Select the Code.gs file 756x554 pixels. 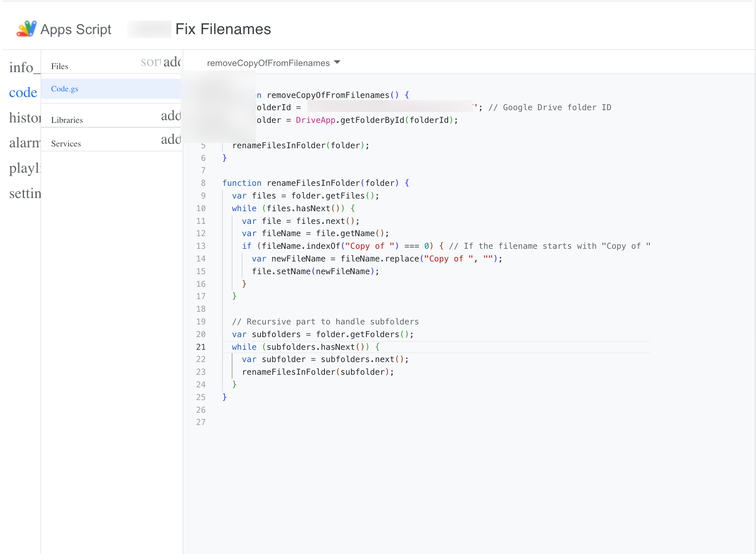coord(65,89)
